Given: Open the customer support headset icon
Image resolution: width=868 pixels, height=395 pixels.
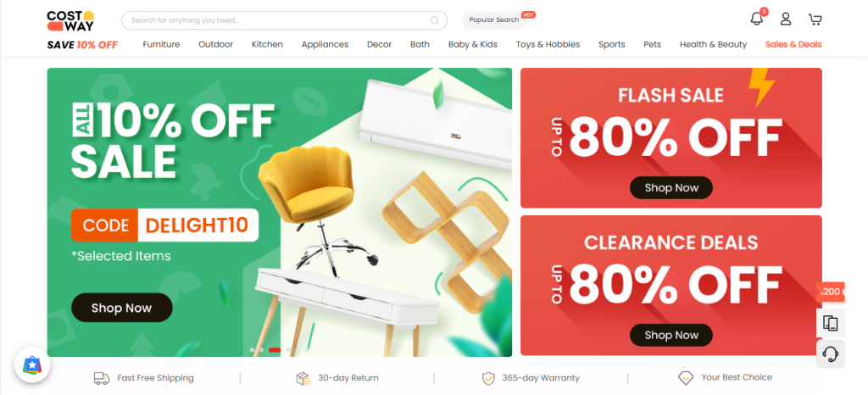Looking at the screenshot, I should click(x=831, y=353).
